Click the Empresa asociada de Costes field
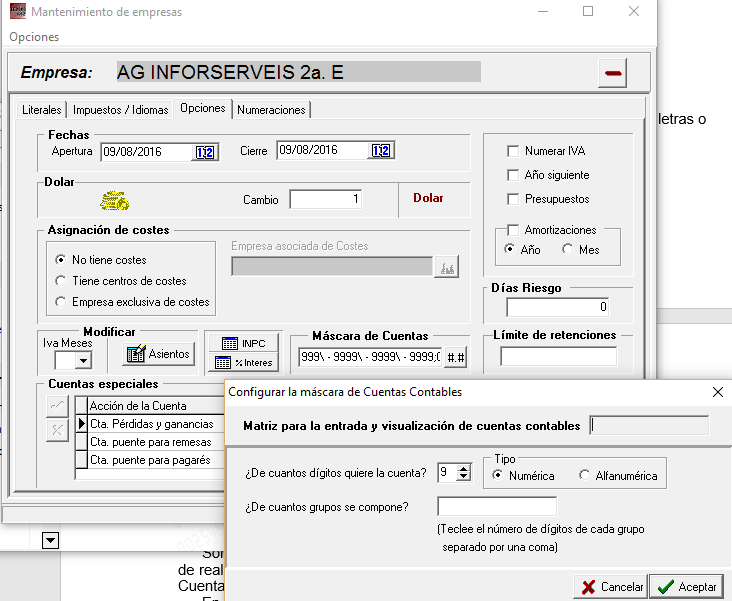732x601 pixels. pyautogui.click(x=332, y=267)
